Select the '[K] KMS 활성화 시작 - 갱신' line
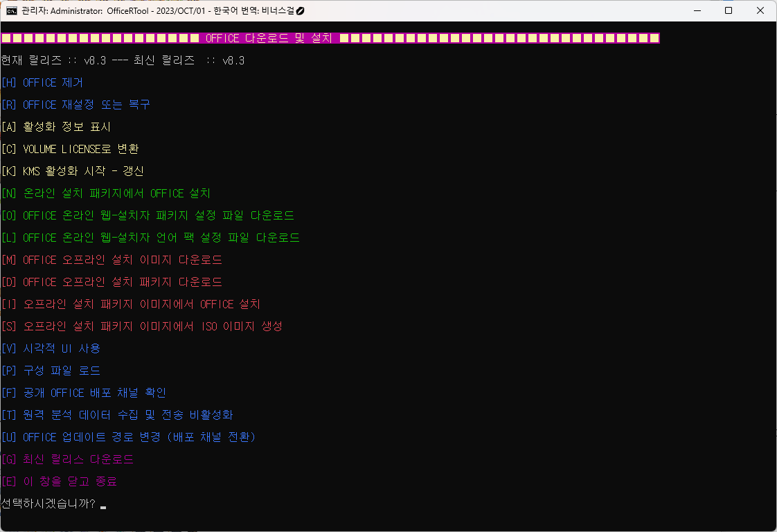Viewport: 777px width, 532px height. [x=72, y=171]
